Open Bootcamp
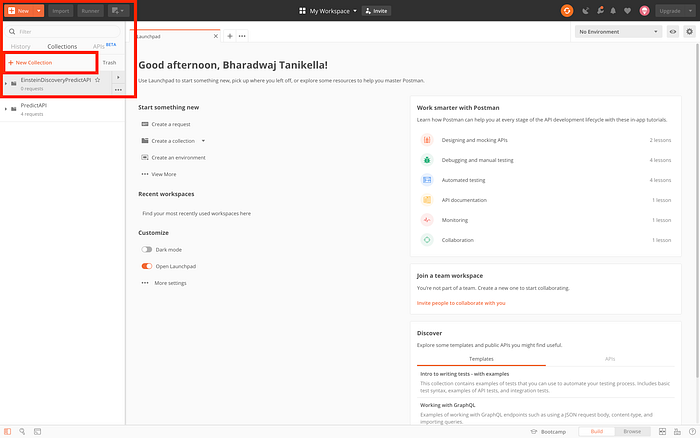Viewport: 700px width, 438px height. tap(548, 432)
